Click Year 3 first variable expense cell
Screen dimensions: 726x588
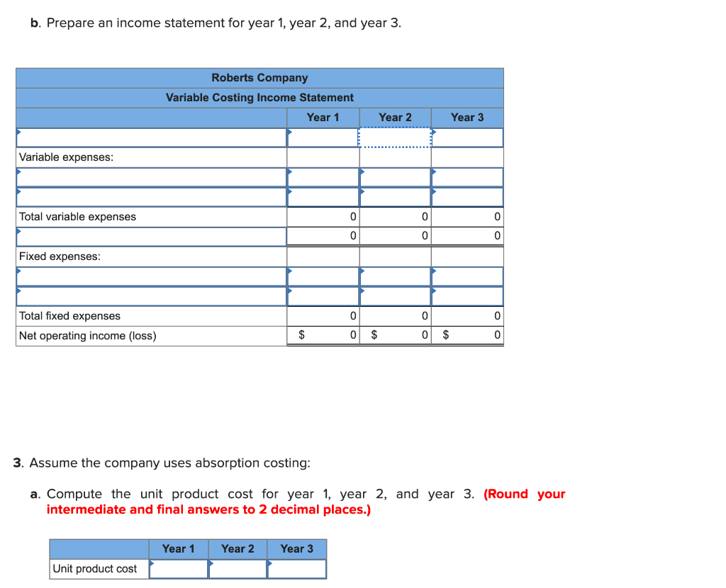point(467,177)
